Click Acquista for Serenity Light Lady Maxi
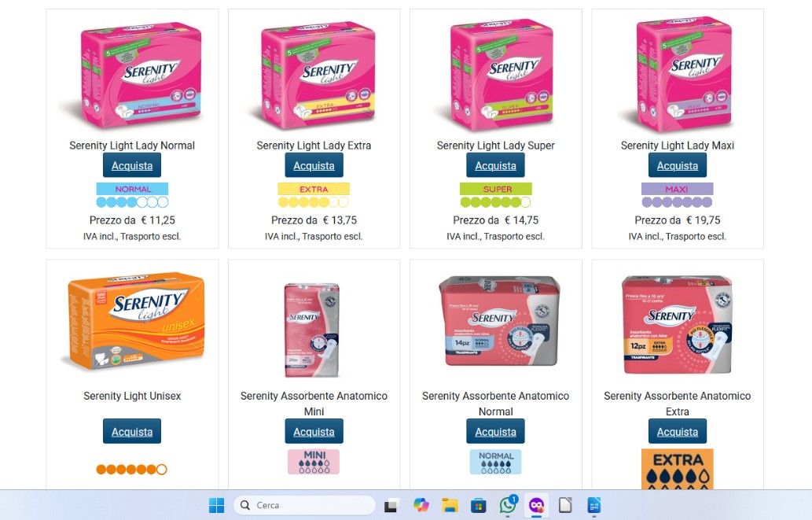The width and height of the screenshot is (812, 520). click(678, 165)
